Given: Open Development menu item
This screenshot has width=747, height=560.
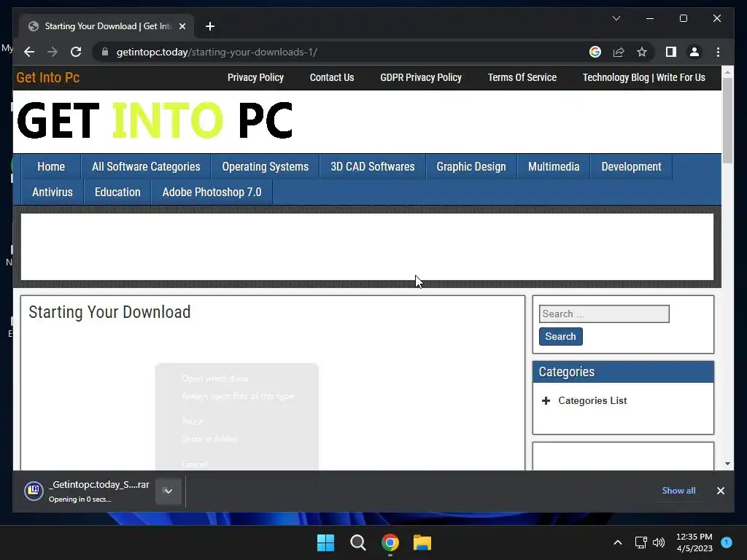Looking at the screenshot, I should pos(631,167).
